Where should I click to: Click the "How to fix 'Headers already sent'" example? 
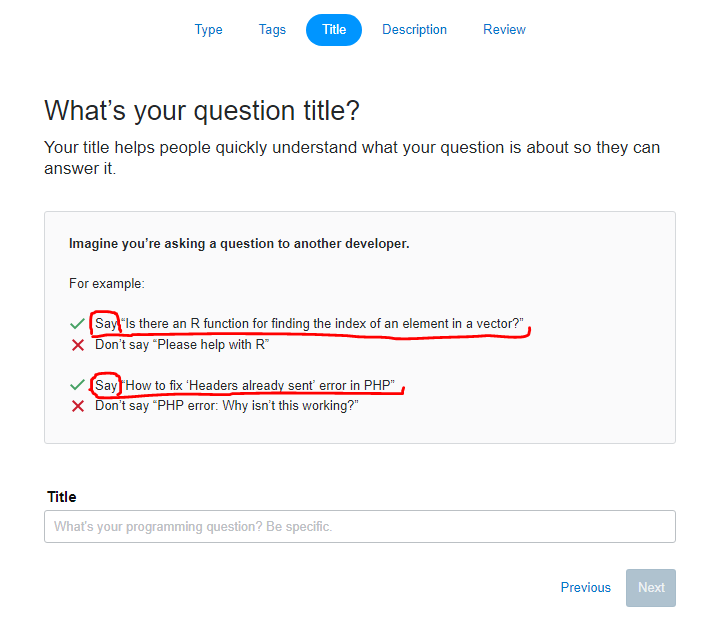point(258,385)
